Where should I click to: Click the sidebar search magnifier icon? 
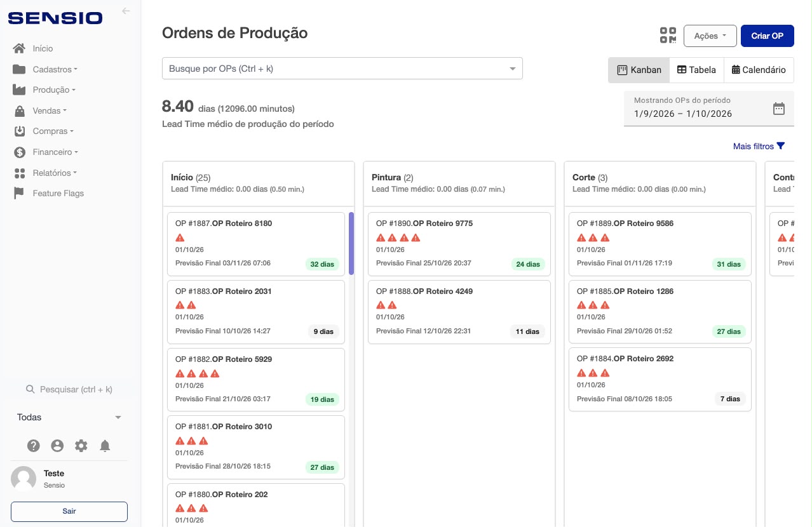tap(30, 389)
